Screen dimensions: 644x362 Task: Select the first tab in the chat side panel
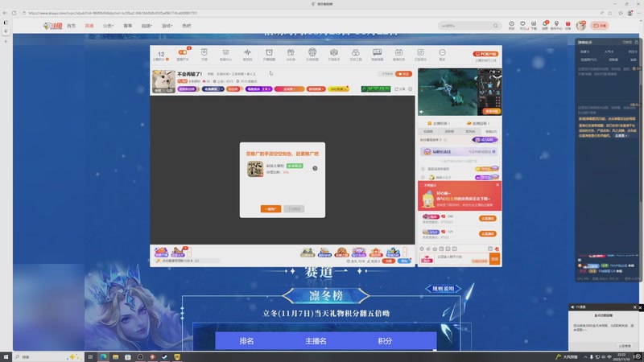428,131
